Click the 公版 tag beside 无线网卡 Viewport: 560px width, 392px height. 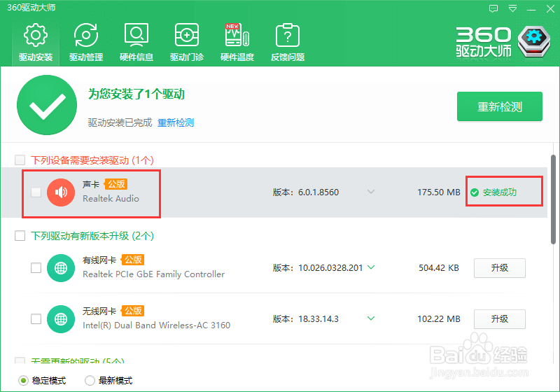coord(132,311)
